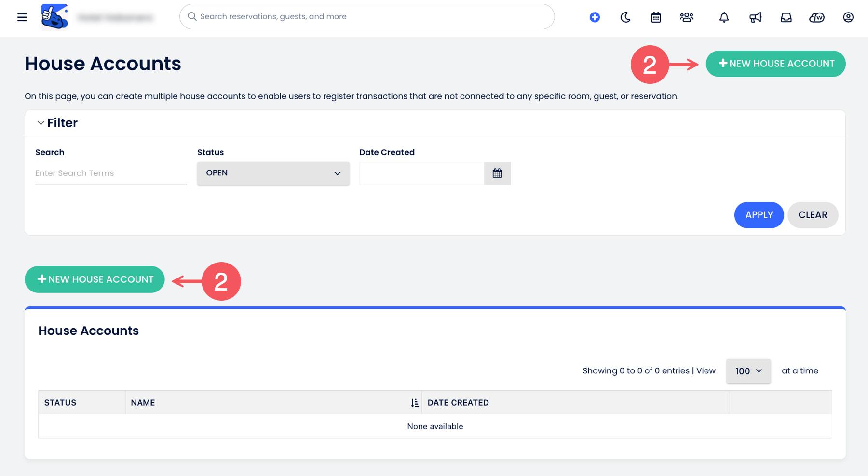Open notifications bell
Screen dimensions: 868x476
click(724, 17)
